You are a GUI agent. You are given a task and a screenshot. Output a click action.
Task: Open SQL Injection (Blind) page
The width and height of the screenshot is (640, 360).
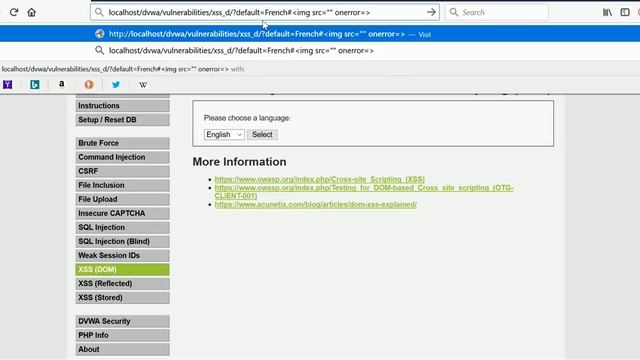(122, 242)
